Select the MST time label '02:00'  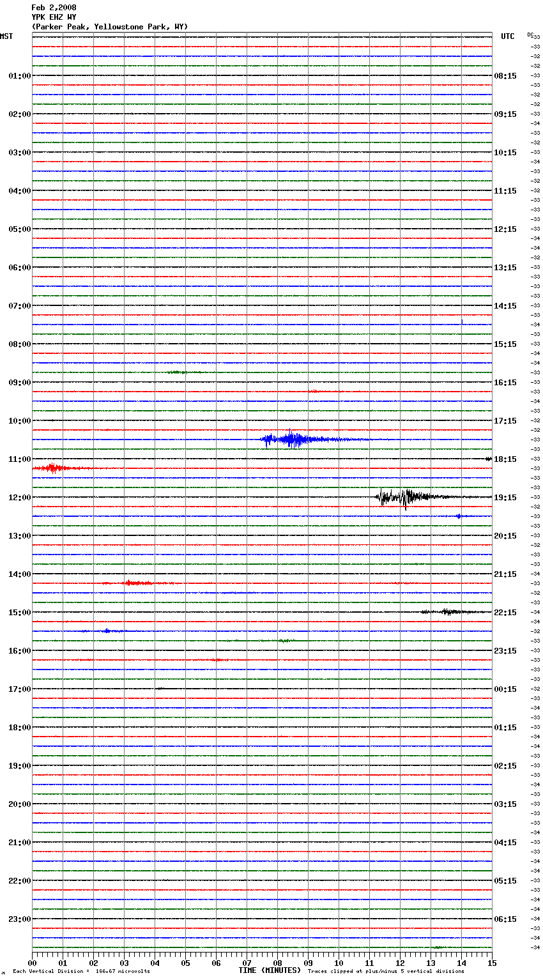click(x=19, y=114)
